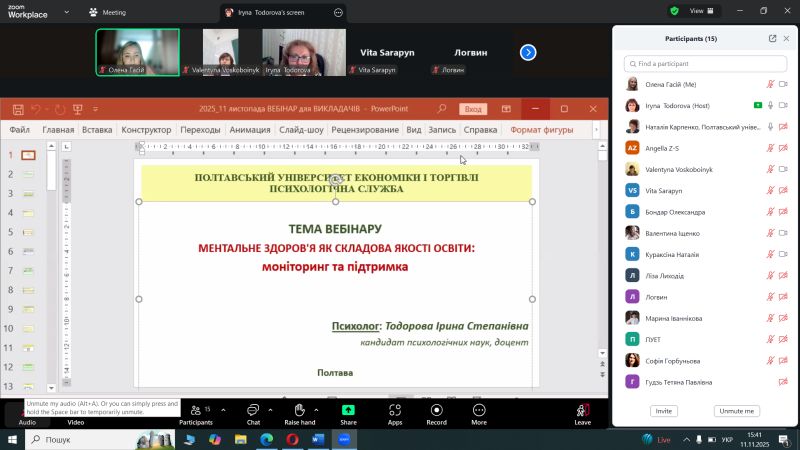
Task: Pop out the Participants panel
Action: click(x=772, y=38)
